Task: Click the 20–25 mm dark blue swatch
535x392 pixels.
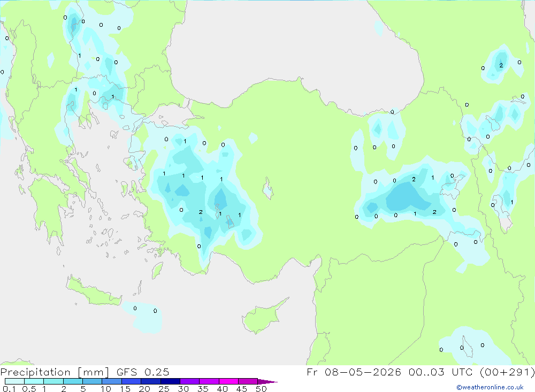Action: click(x=151, y=381)
